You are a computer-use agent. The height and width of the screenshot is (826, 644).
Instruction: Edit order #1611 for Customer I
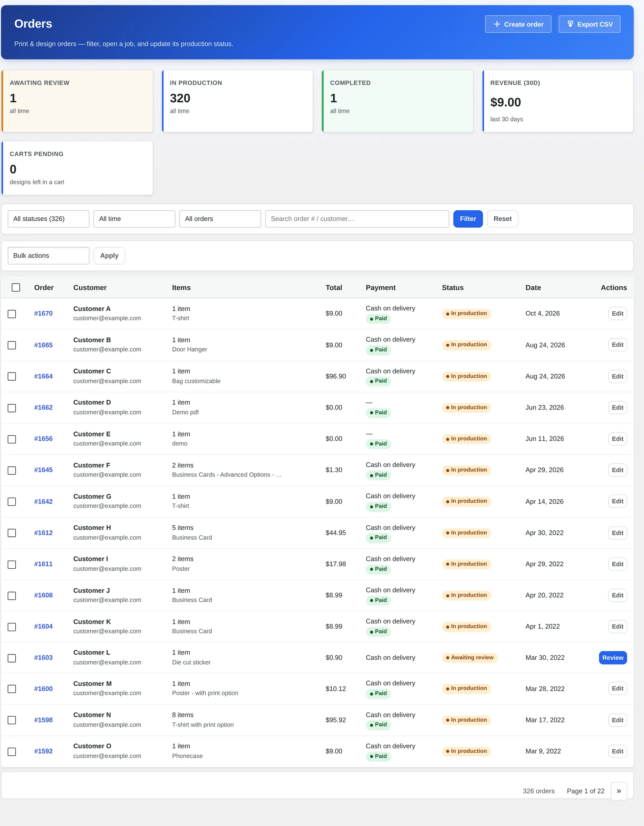point(617,564)
